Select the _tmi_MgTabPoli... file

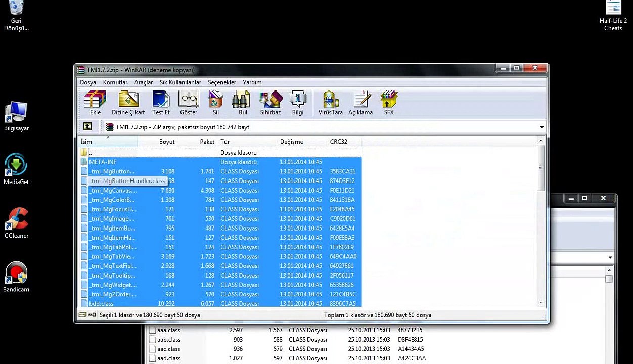pyautogui.click(x=220, y=247)
